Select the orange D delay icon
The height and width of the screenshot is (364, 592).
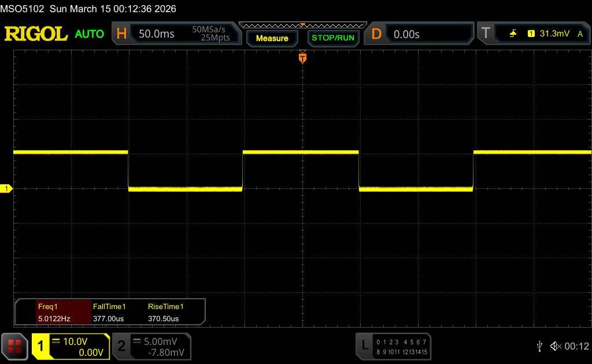pos(376,34)
